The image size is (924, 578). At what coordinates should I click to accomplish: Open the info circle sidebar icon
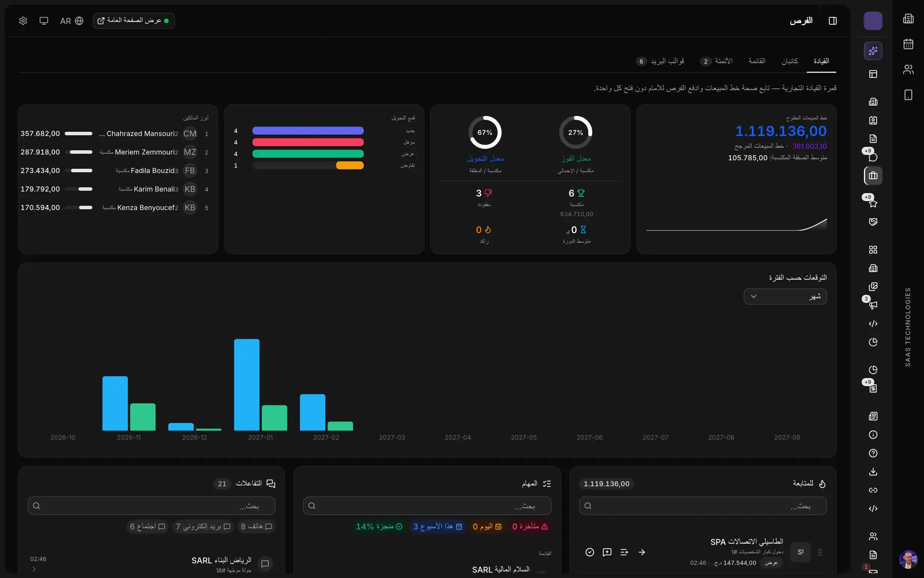click(873, 434)
